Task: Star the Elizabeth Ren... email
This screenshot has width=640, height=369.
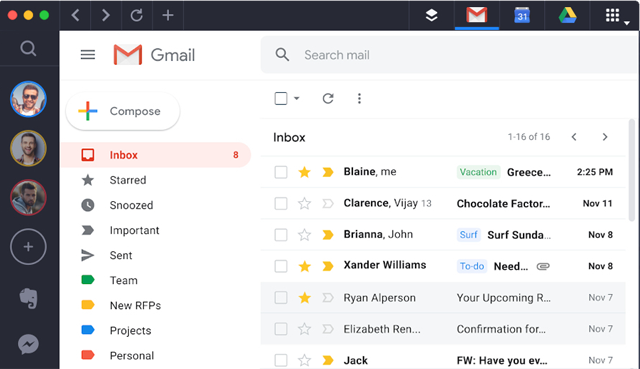Action: [x=304, y=329]
